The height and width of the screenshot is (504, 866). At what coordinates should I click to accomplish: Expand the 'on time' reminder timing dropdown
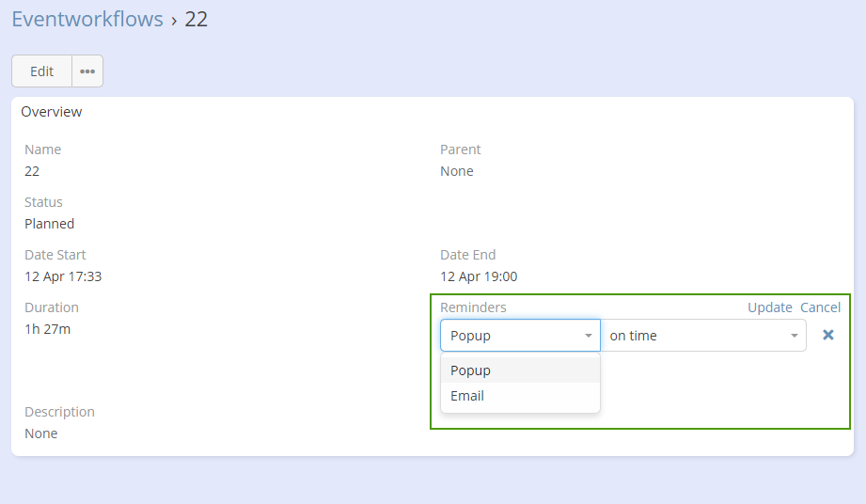[703, 336]
